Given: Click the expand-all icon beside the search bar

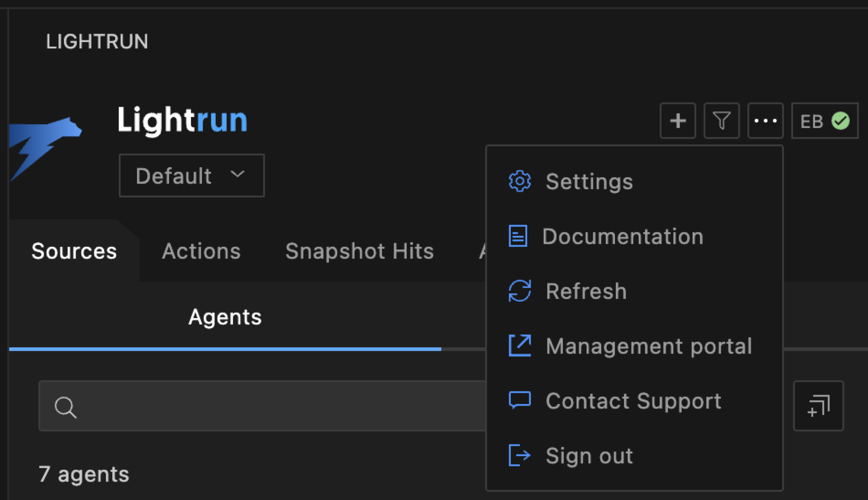Looking at the screenshot, I should coord(818,406).
